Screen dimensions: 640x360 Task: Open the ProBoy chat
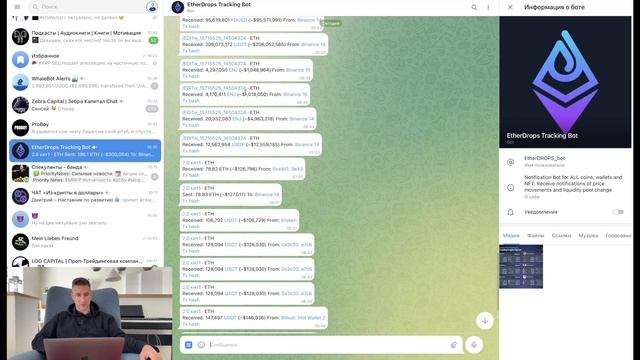85,128
